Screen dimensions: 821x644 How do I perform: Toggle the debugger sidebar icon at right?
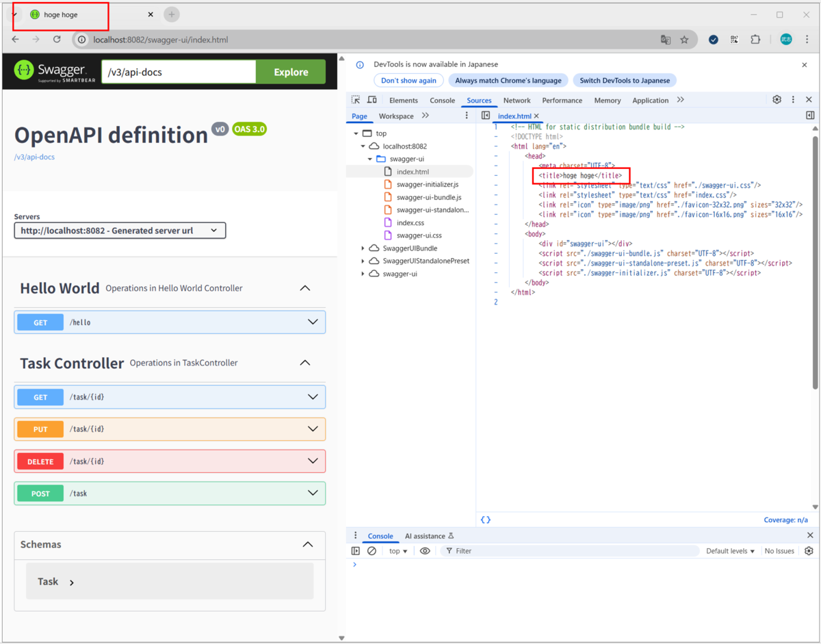tap(810, 116)
